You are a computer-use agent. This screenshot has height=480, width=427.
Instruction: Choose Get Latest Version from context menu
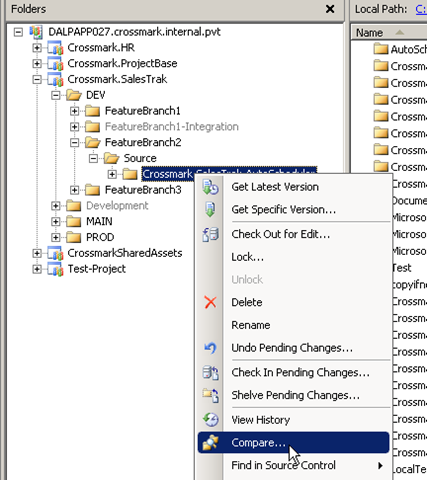(x=293, y=187)
